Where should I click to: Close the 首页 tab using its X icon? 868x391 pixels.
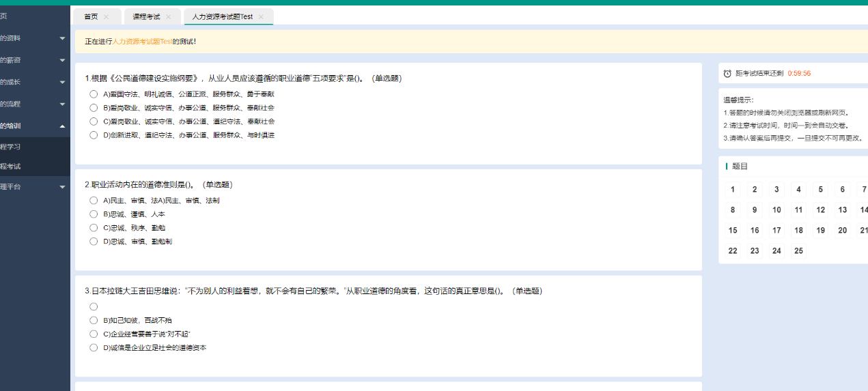click(x=106, y=17)
